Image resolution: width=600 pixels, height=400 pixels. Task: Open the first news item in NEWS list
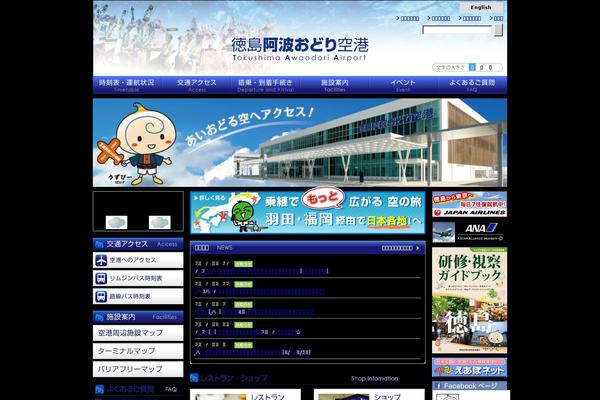click(261, 271)
